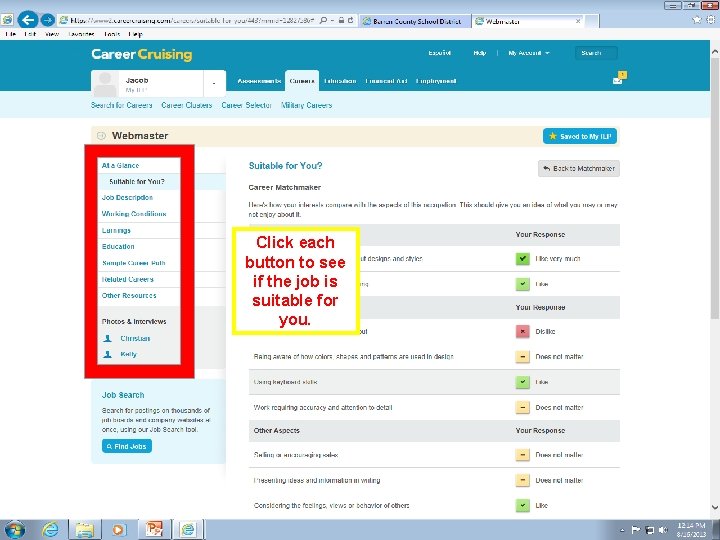Open the File menu
Image resolution: width=720 pixels, height=540 pixels.
10,34
